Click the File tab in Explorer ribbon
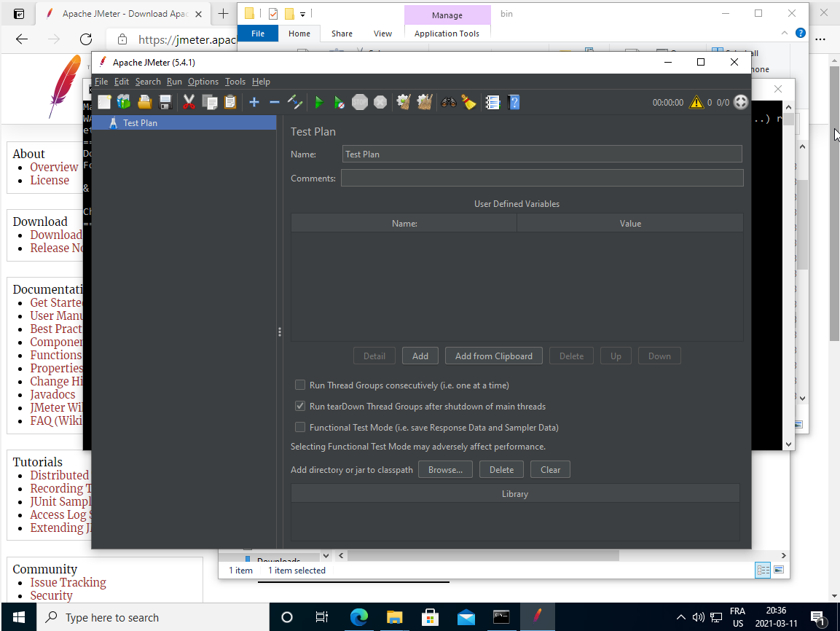Image resolution: width=840 pixels, height=631 pixels. coord(258,34)
